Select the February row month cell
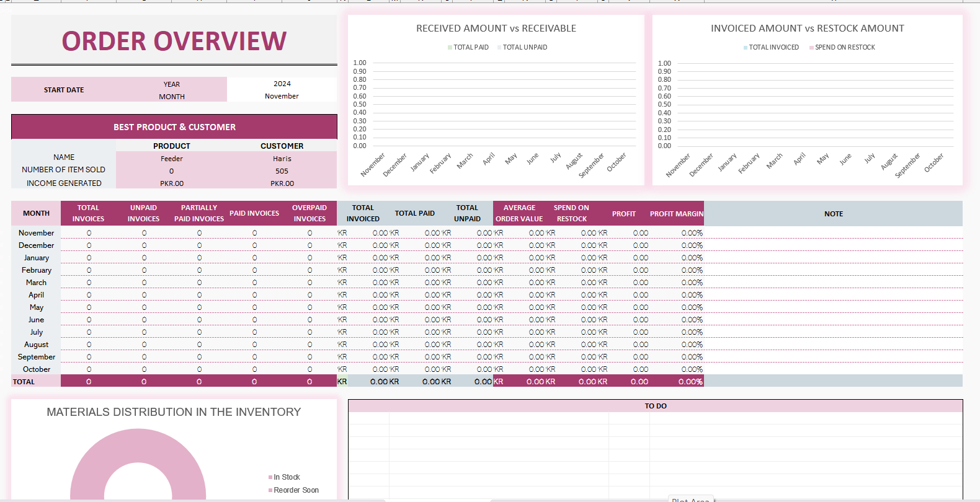Image resolution: width=980 pixels, height=502 pixels. click(36, 270)
